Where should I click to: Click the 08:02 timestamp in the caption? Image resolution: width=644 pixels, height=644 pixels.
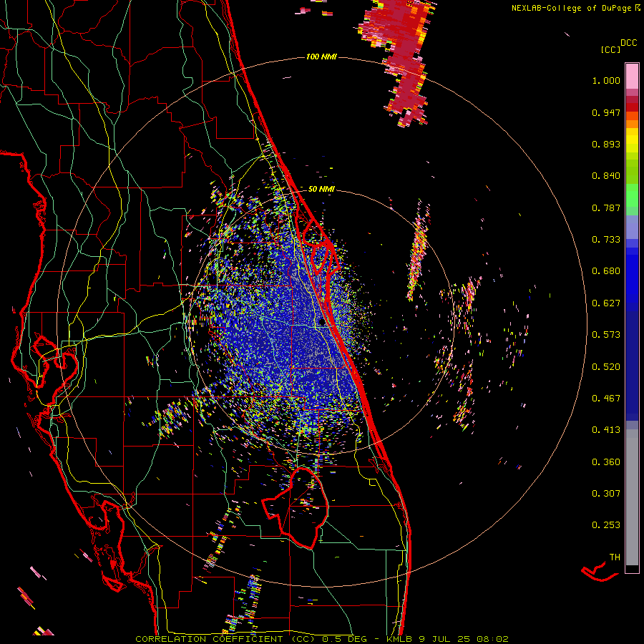492,639
